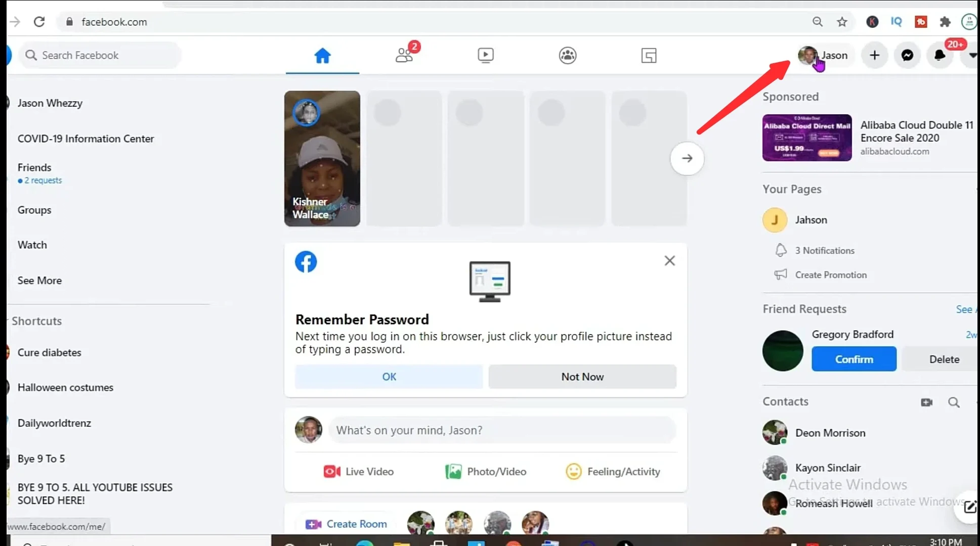Open the Messenger icon
Screen dimensions: 980x546
click(x=907, y=55)
